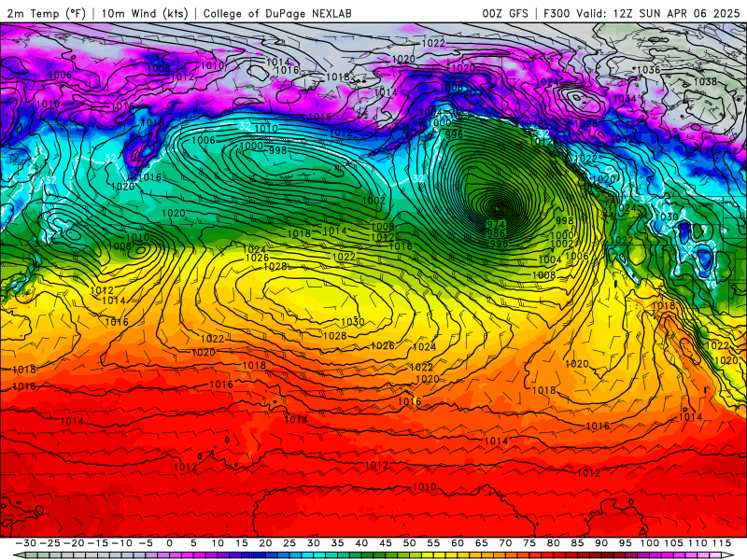The height and width of the screenshot is (560, 747).
Task: Click the 1038 high pressure contour label
Action: [705, 81]
